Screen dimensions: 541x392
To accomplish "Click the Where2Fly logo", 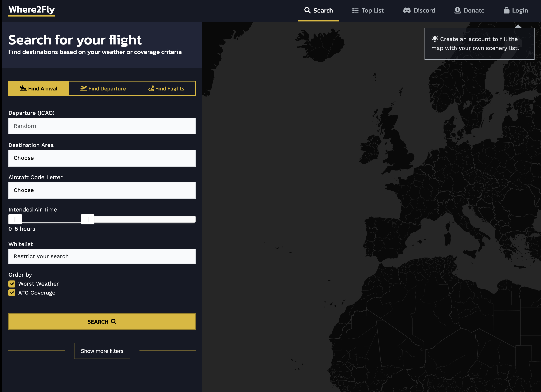I will [32, 10].
